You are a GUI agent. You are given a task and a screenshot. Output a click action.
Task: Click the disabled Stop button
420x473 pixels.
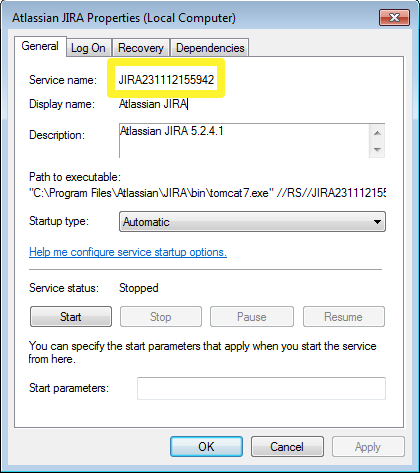[x=161, y=317]
